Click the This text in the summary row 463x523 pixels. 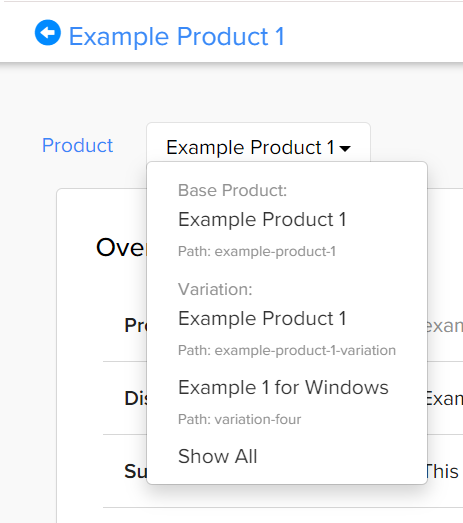point(443,471)
